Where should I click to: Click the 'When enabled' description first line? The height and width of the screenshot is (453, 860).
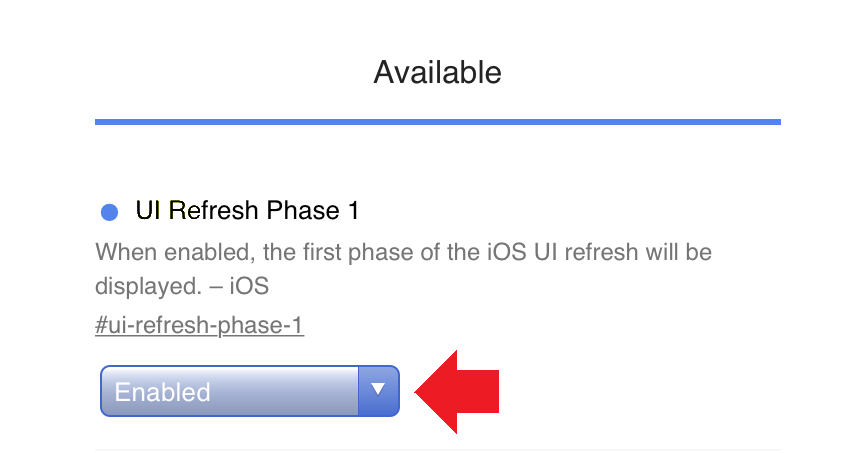[x=403, y=251]
